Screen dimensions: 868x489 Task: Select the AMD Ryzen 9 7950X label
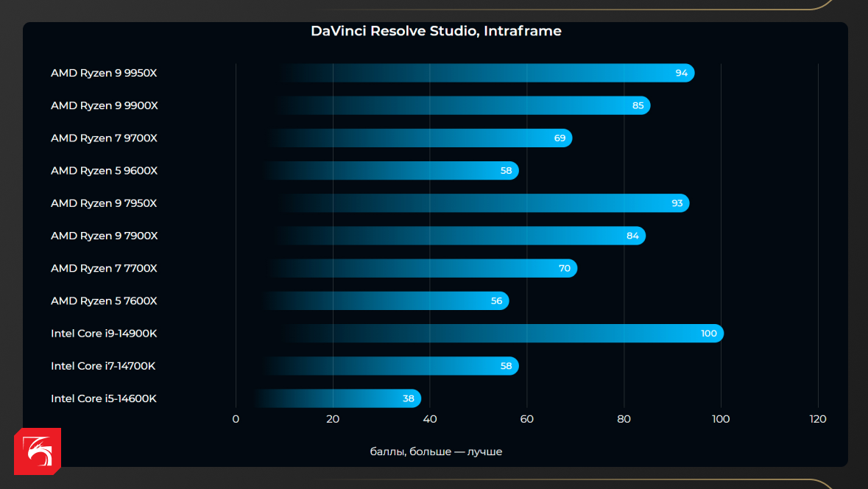tap(104, 203)
